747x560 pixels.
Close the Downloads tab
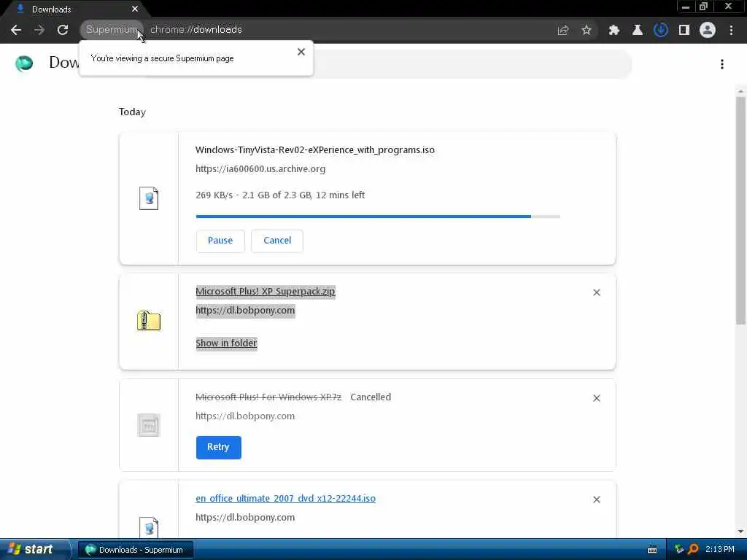(135, 9)
